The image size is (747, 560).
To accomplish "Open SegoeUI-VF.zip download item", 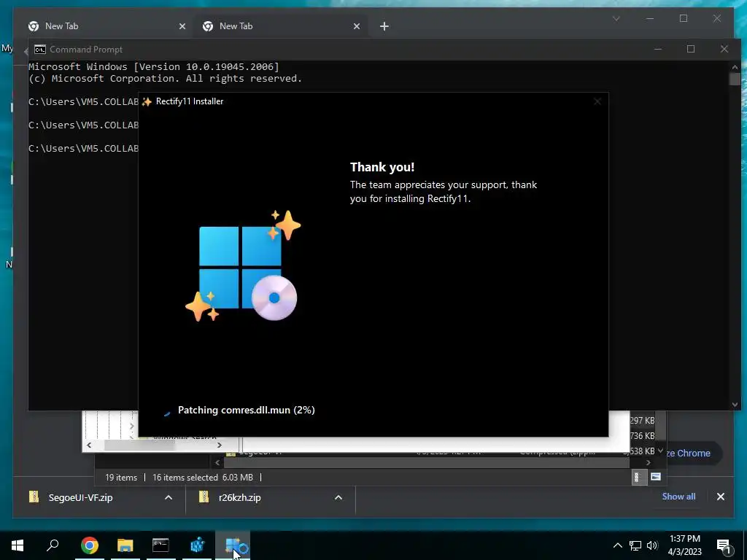I will tap(80, 497).
